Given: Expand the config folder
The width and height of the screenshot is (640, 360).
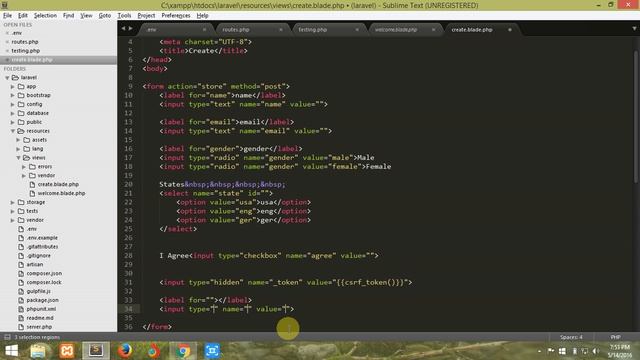Looking at the screenshot, I should [13, 104].
